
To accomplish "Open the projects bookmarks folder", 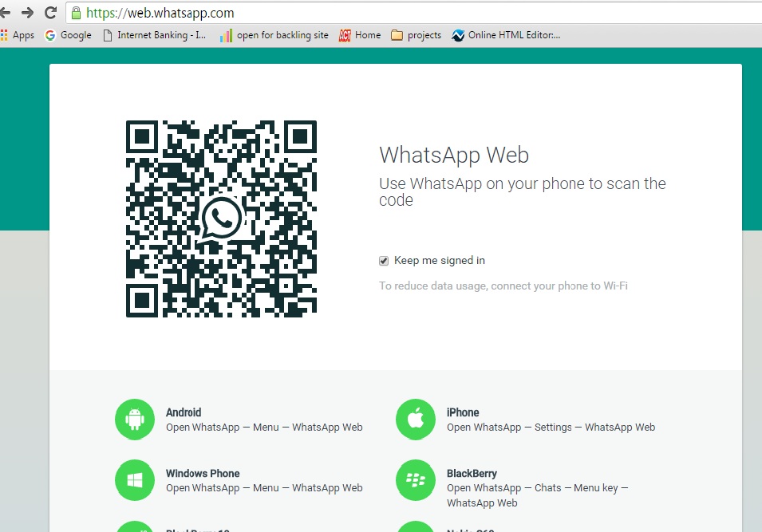I will tap(416, 35).
